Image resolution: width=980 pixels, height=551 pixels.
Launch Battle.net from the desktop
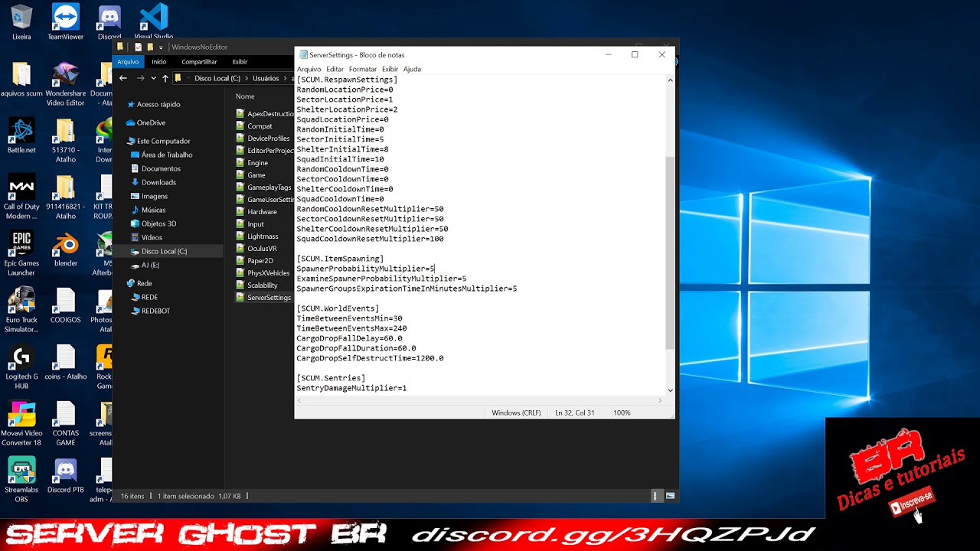[21, 135]
